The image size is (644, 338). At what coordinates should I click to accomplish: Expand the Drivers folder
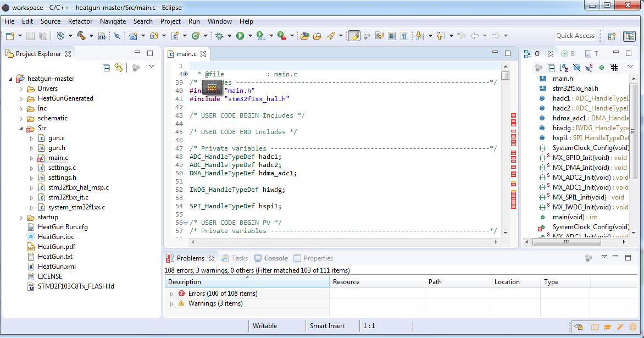(21, 88)
